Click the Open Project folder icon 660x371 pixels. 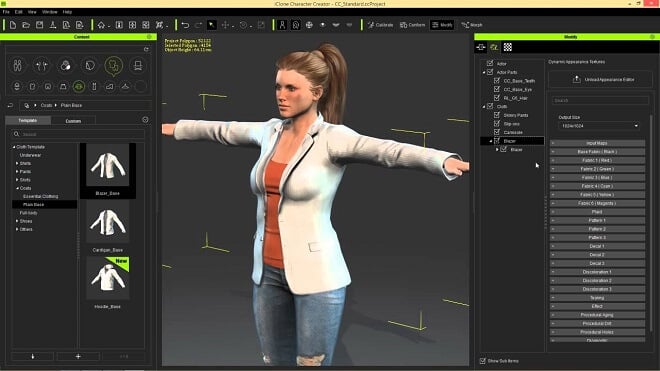pyautogui.click(x=26, y=25)
